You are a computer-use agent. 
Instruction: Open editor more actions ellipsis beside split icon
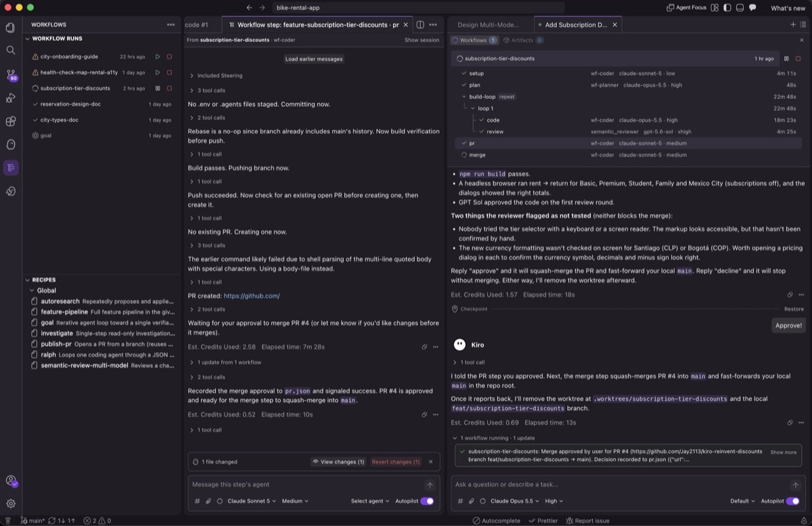point(433,24)
